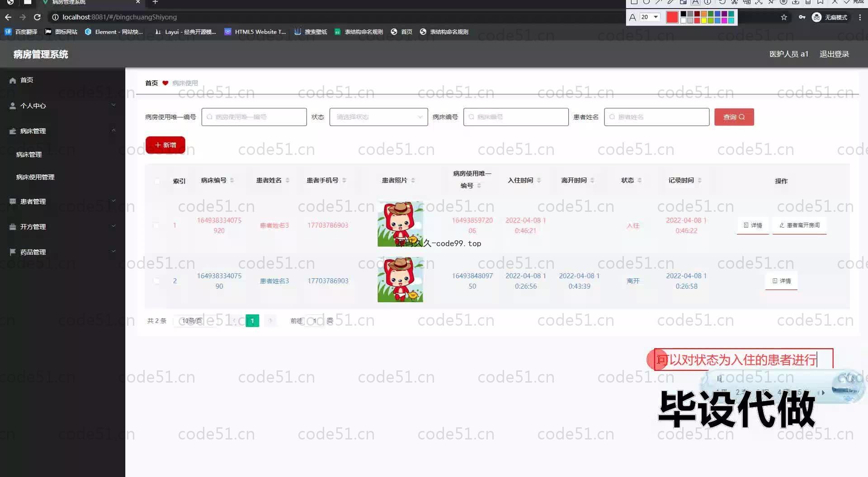Click the 药品管理 flag icon
The height and width of the screenshot is (477, 868).
pos(13,252)
